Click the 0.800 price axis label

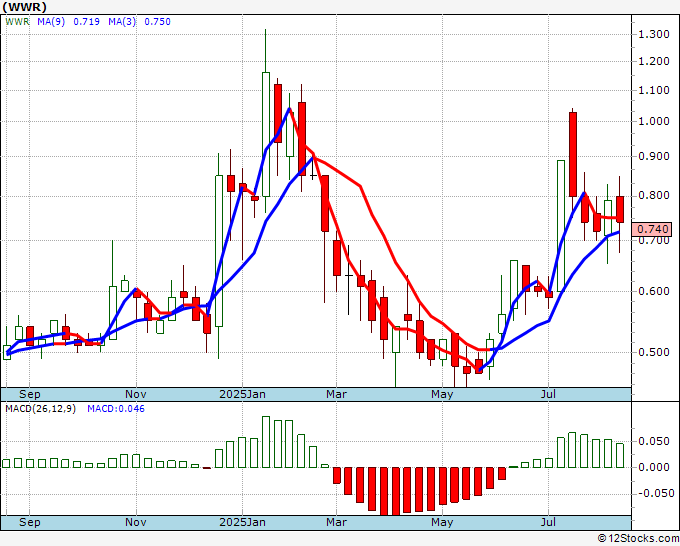point(654,196)
